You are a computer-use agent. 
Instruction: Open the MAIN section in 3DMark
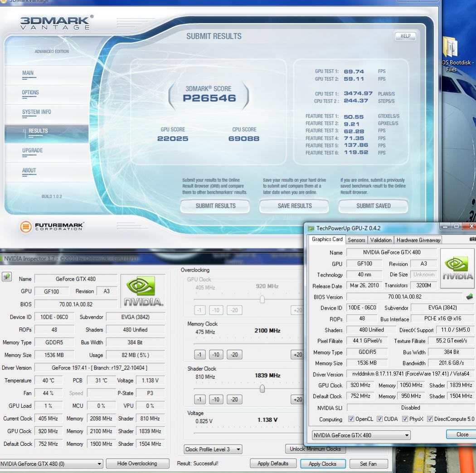(28, 73)
